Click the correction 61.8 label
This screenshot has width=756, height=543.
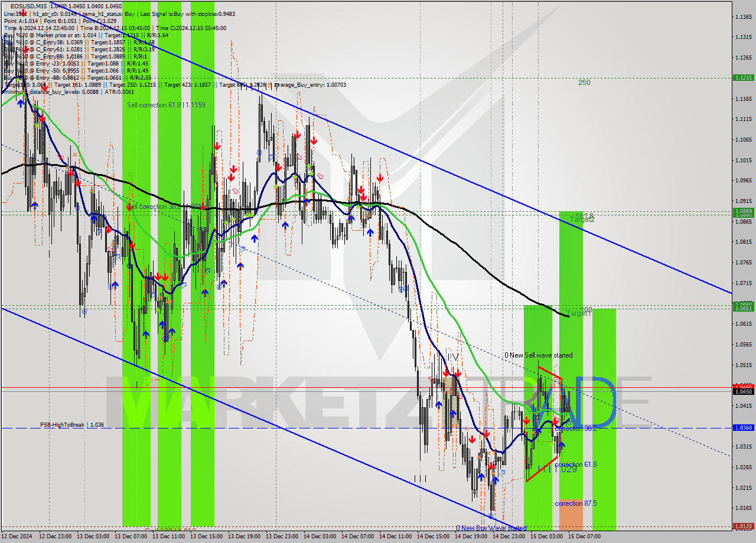click(x=576, y=465)
